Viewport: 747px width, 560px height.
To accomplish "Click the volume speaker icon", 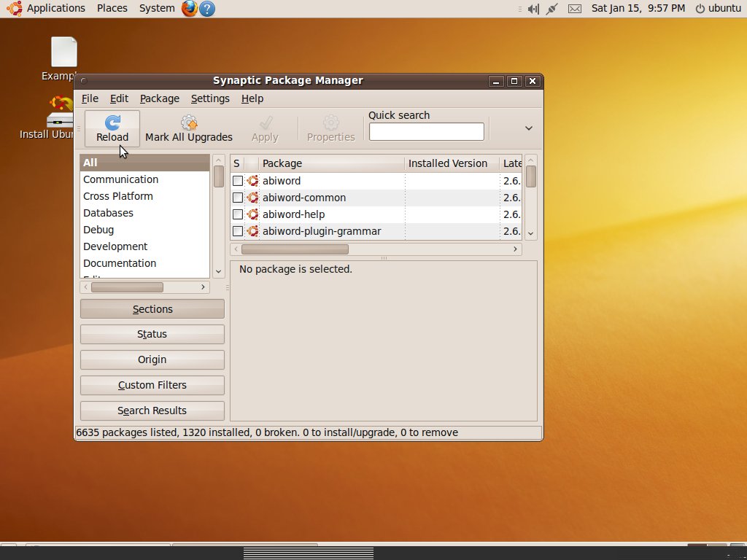I will 533,9.
